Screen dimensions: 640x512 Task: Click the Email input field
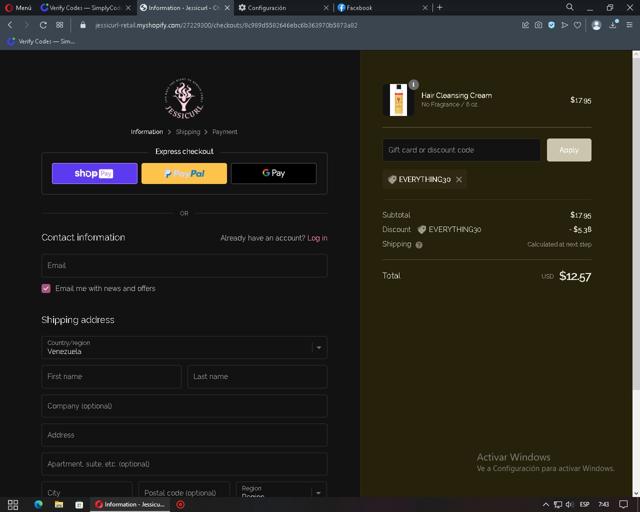click(x=184, y=265)
